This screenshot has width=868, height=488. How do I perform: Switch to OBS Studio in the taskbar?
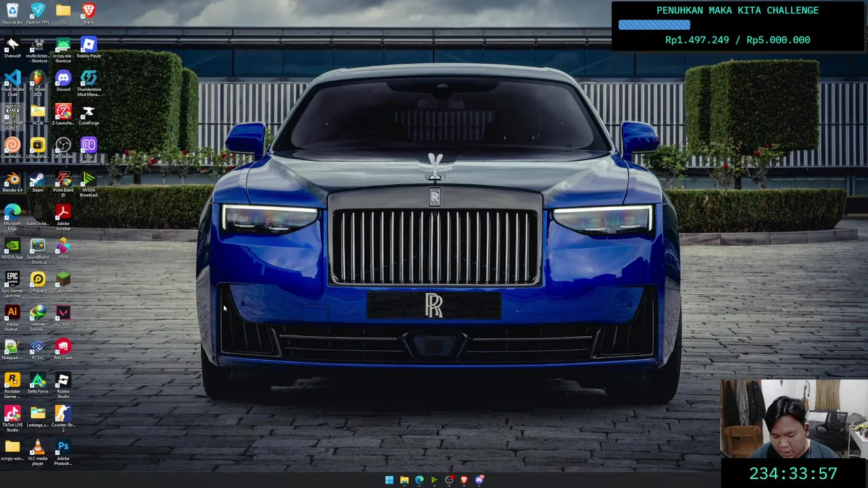449,480
